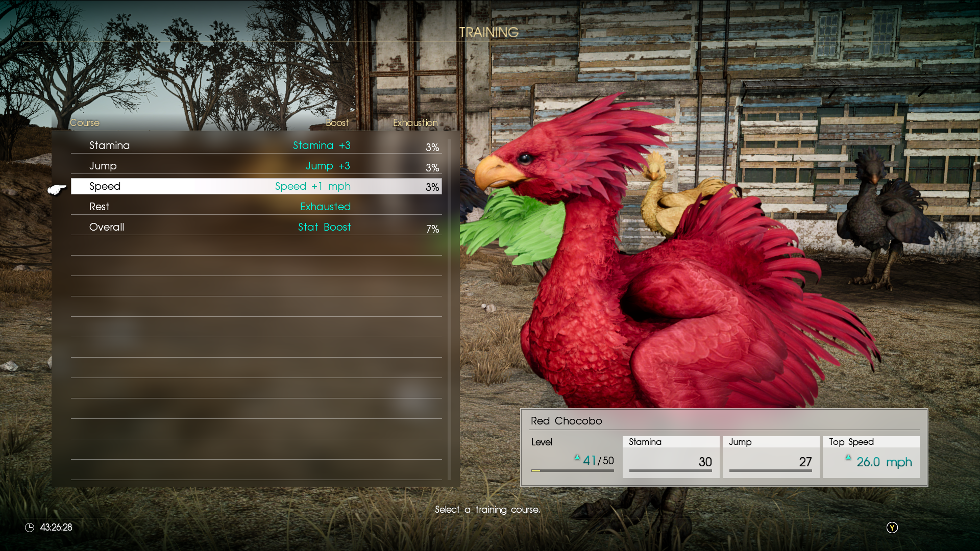This screenshot has height=551, width=980.
Task: Click the Stamina stat bar
Action: (x=670, y=471)
